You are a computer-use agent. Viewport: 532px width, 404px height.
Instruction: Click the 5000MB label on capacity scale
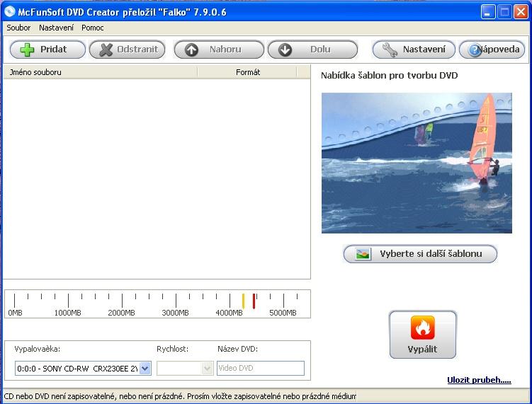tap(283, 313)
